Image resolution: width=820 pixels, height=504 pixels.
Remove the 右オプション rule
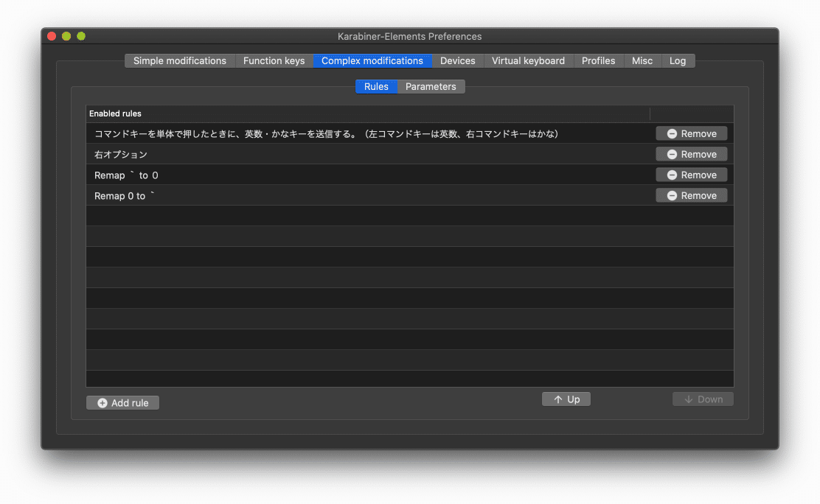point(692,154)
